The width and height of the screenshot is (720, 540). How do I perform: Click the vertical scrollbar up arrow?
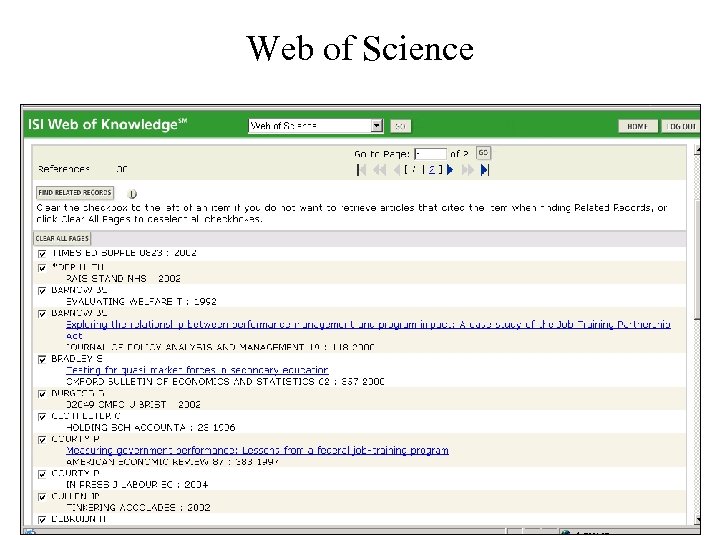click(698, 150)
